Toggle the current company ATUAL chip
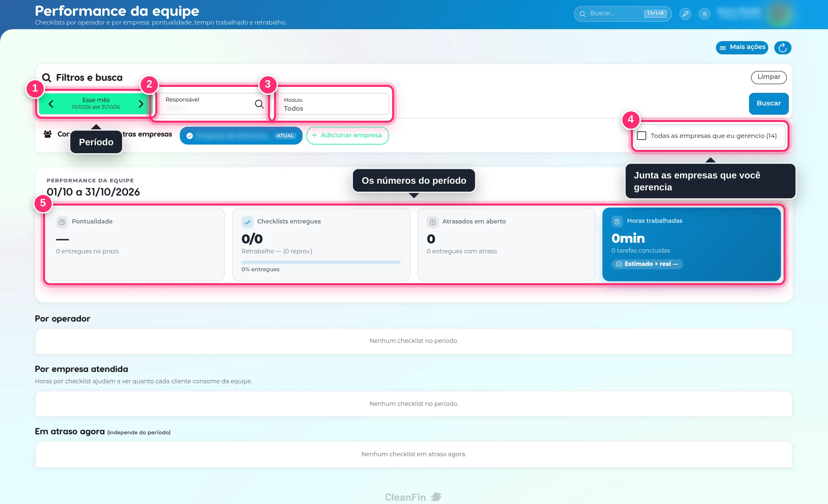 coord(241,136)
